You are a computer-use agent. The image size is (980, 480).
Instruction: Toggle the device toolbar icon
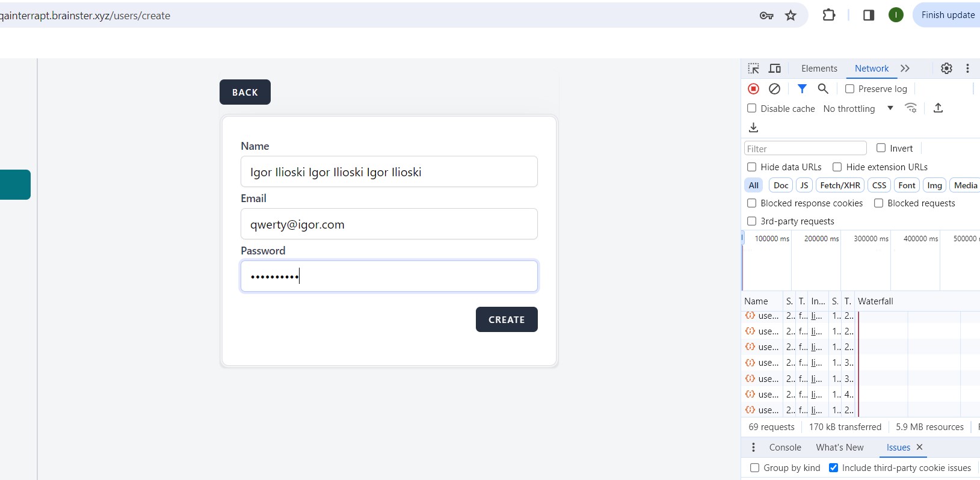pos(775,69)
